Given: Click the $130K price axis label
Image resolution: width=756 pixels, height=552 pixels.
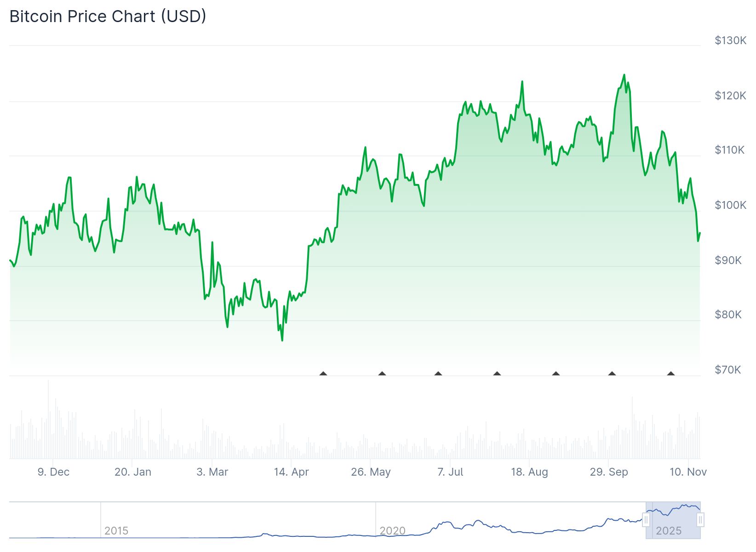Looking at the screenshot, I should (730, 40).
